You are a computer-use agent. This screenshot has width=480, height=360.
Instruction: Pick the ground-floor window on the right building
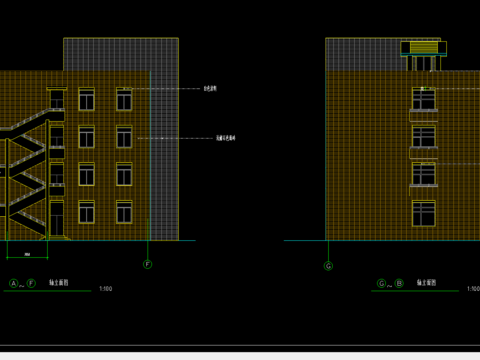pos(424,213)
